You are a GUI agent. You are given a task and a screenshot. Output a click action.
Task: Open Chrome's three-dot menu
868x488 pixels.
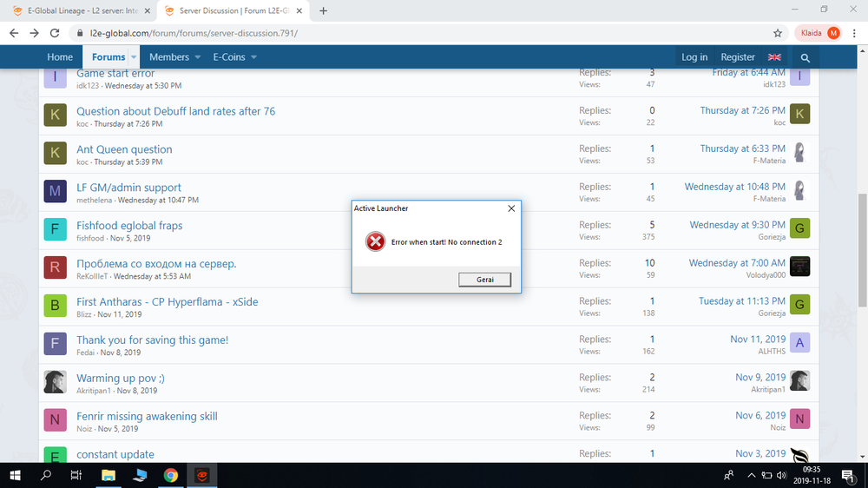[855, 33]
